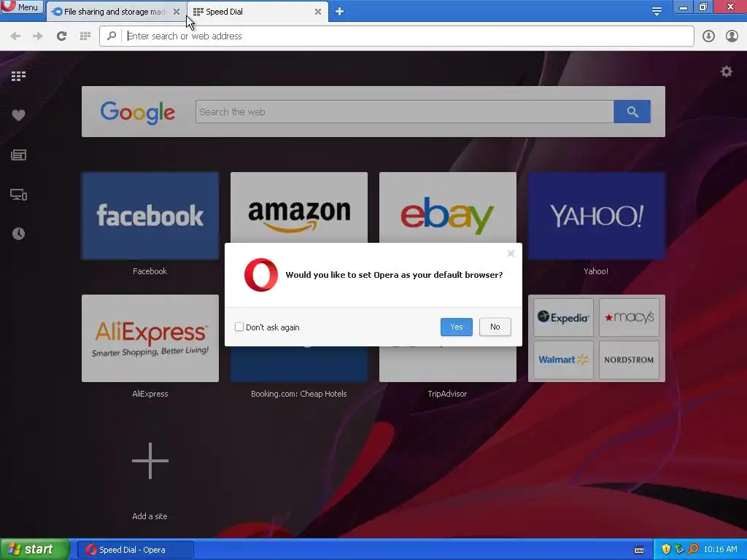Click the Google logo
This screenshot has width=747, height=560.
[x=138, y=112]
